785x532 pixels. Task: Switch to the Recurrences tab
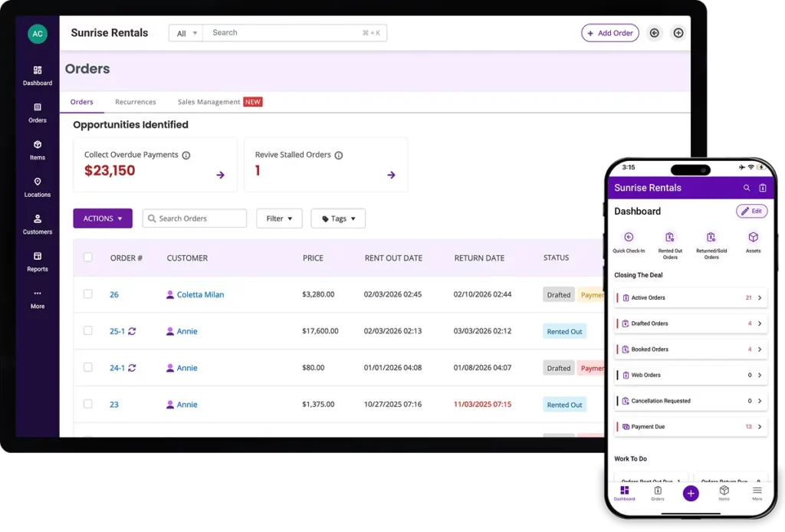(x=135, y=102)
